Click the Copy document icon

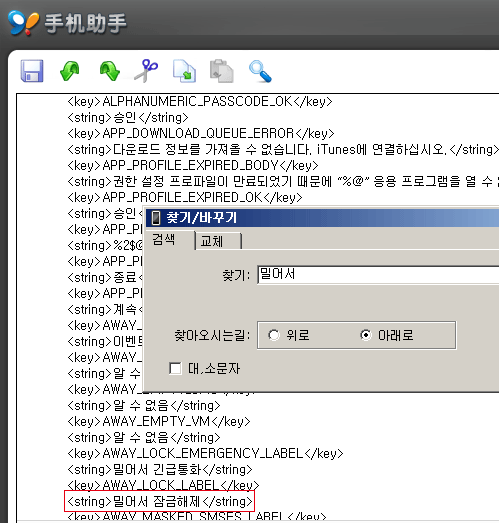coord(184,71)
